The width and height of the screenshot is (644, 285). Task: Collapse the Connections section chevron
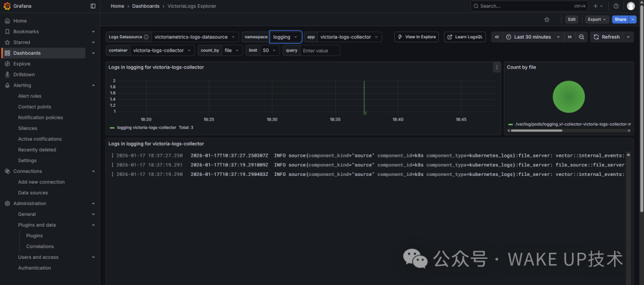coord(93,171)
